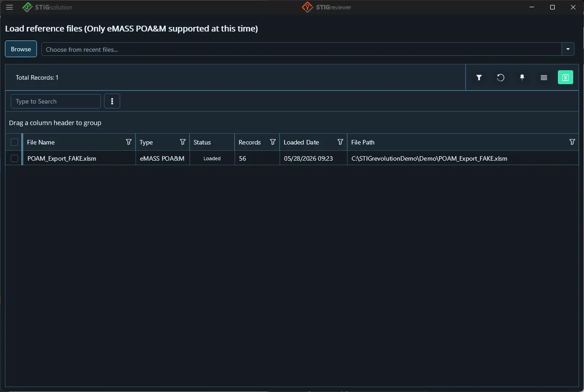Sort by File Path column header
Viewport: 584px width, 392px height.
(x=363, y=142)
